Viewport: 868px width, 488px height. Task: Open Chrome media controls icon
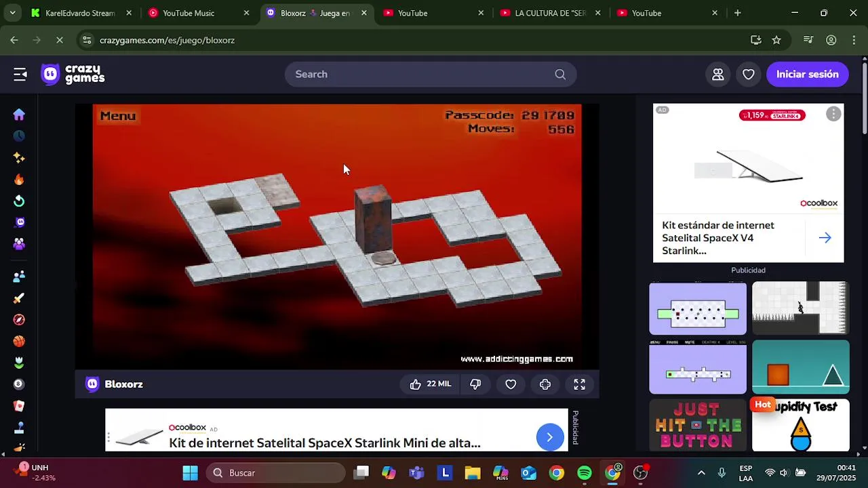(x=808, y=40)
